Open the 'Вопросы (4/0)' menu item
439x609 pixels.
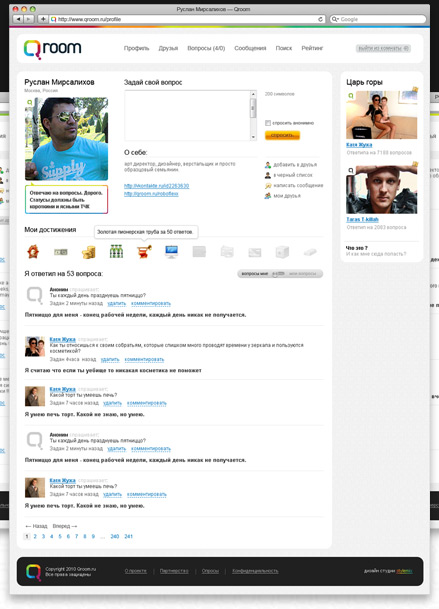pyautogui.click(x=206, y=48)
